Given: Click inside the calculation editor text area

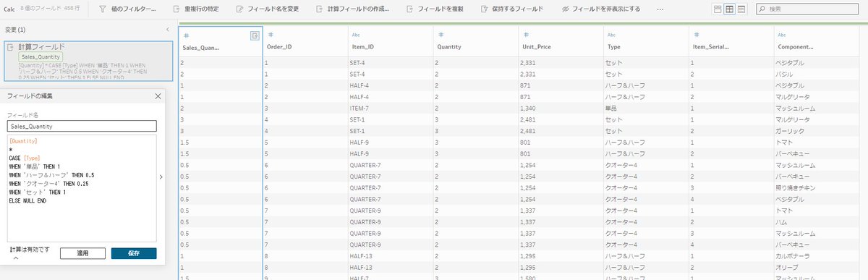Looking at the screenshot, I should [82, 188].
